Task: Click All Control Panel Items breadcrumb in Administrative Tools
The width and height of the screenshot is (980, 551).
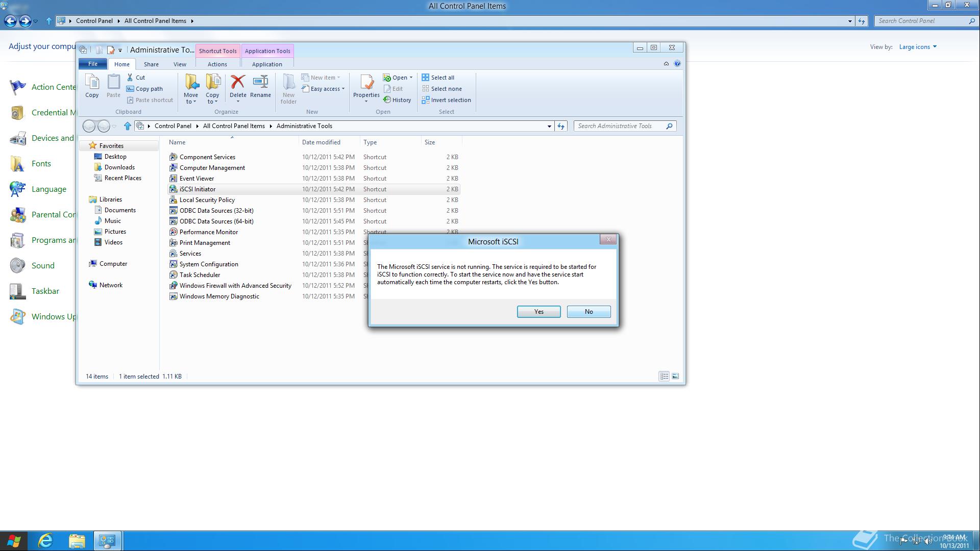Action: click(234, 126)
